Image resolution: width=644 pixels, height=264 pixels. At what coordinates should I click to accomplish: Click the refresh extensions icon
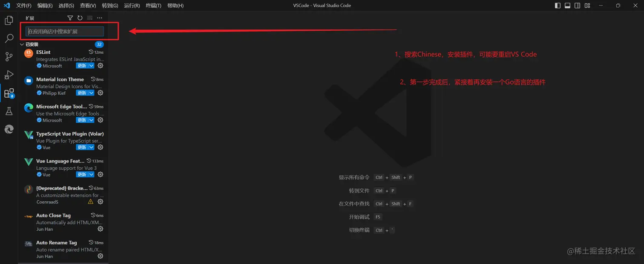tap(80, 18)
